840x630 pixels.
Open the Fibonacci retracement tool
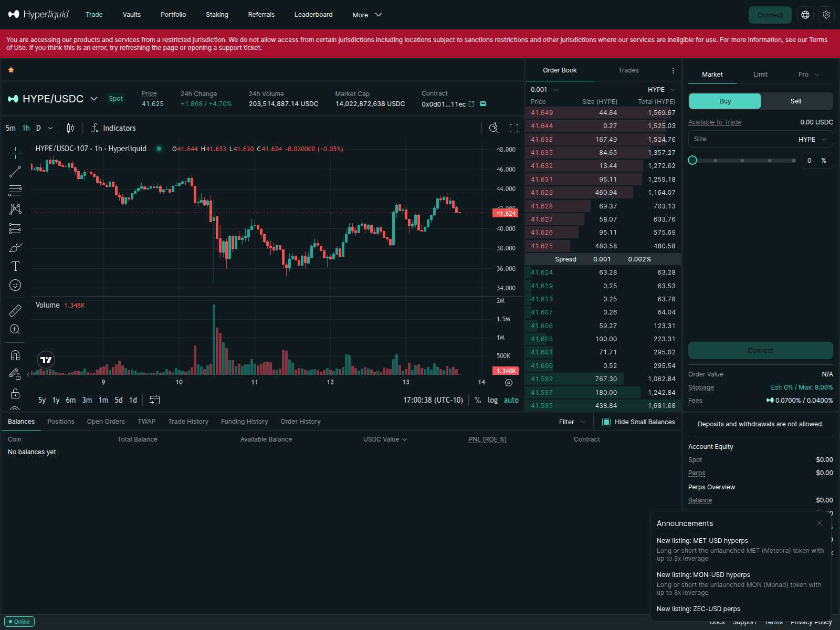coord(15,190)
